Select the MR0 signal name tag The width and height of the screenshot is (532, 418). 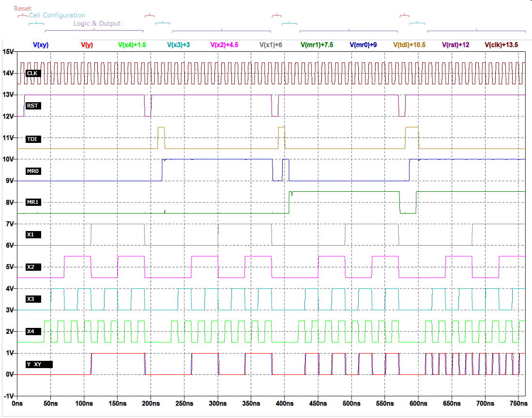coord(33,171)
